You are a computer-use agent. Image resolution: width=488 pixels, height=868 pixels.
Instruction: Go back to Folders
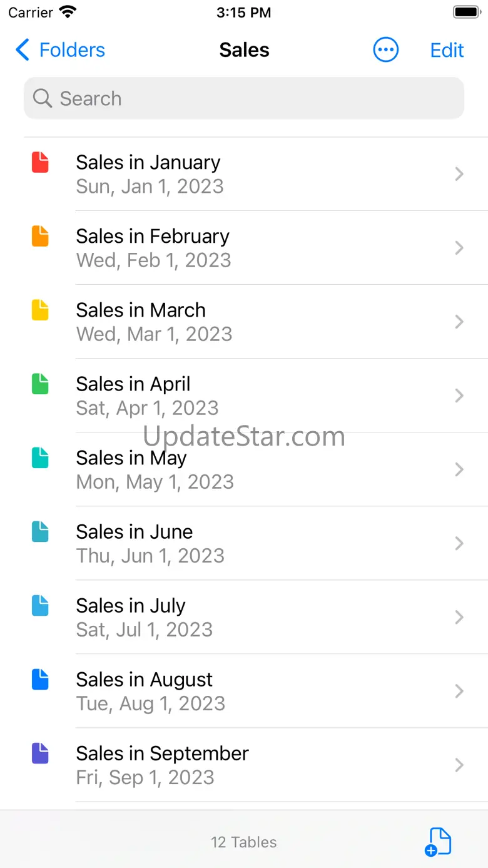[x=60, y=50]
